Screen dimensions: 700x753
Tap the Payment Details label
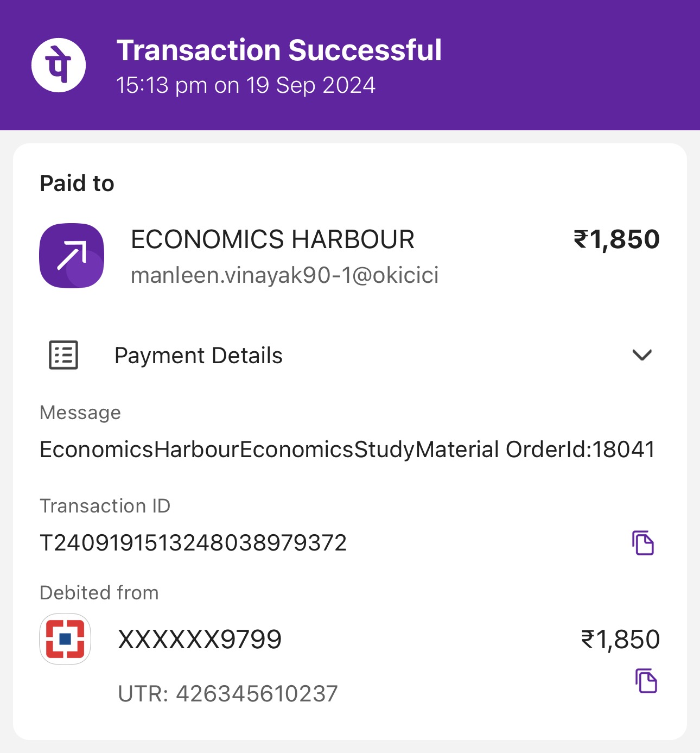199,356
